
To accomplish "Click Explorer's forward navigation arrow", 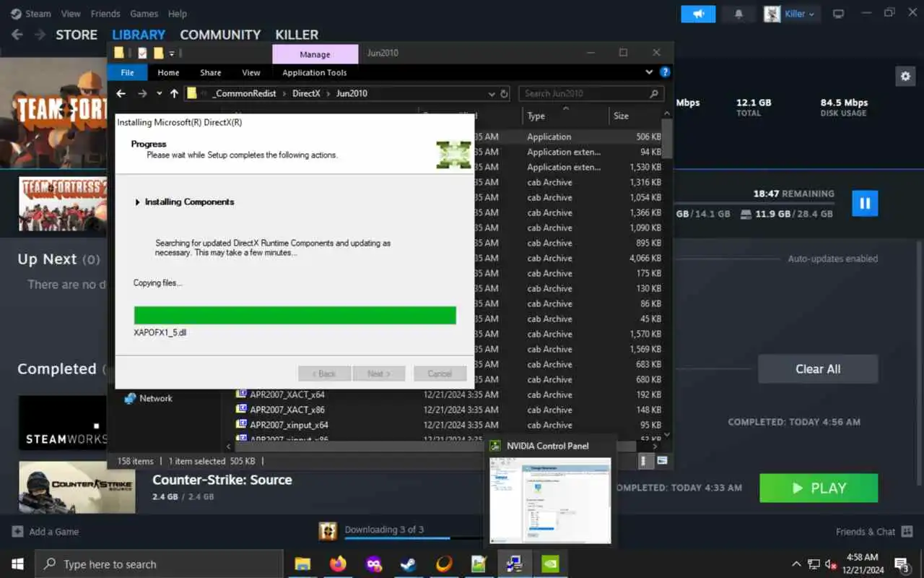I will coord(142,93).
